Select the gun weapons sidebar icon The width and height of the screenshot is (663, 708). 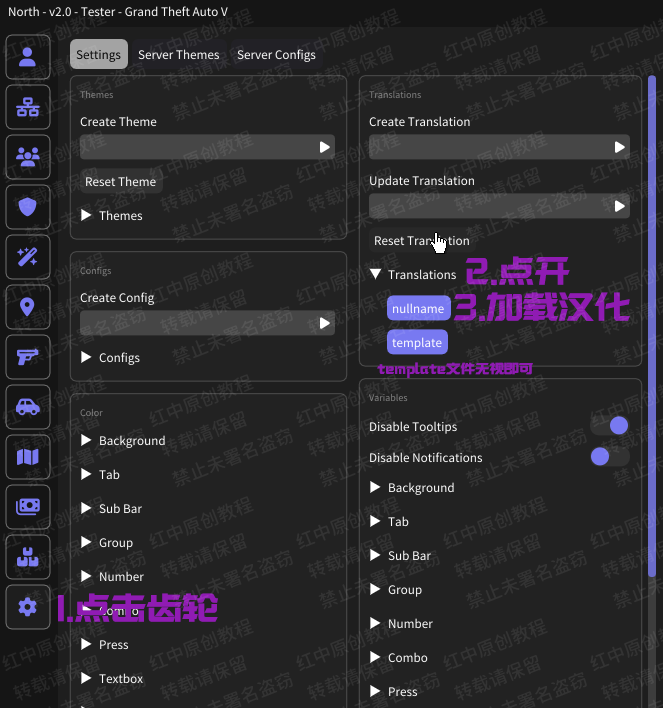tap(27, 357)
